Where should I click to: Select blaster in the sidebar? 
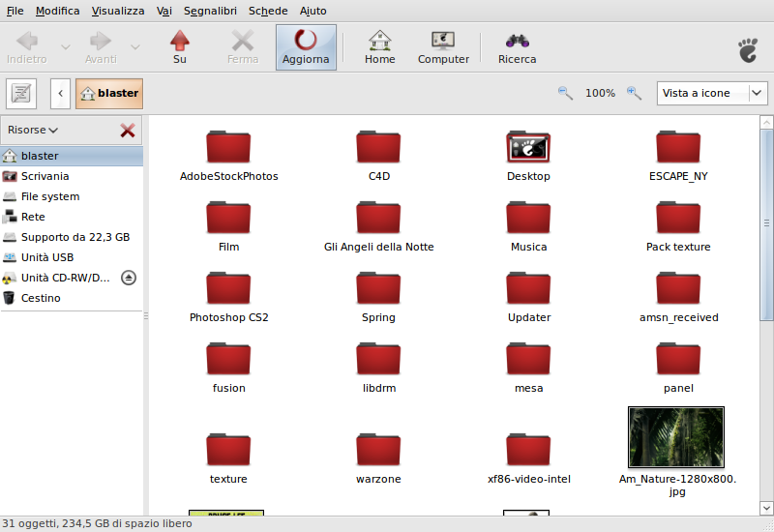pos(72,156)
